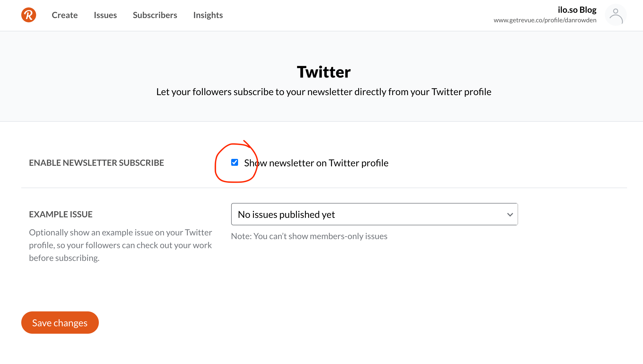Click the members-only issues note text

pos(309,236)
